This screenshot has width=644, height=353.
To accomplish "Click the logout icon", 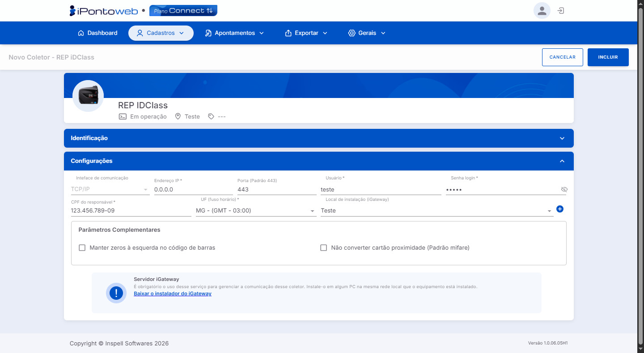I will [561, 11].
